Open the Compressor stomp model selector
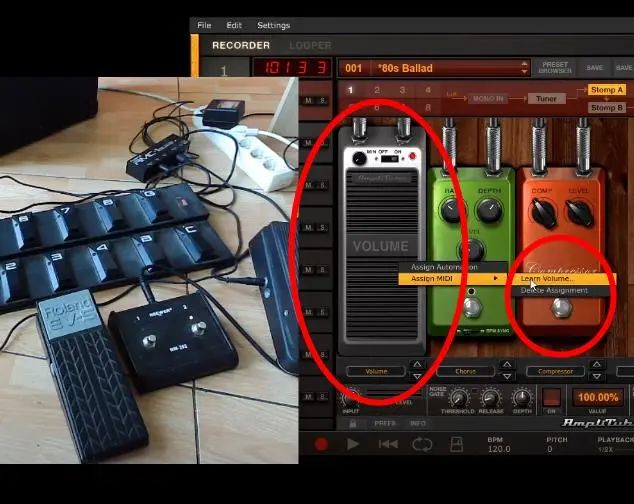The height and width of the screenshot is (504, 634). point(555,371)
